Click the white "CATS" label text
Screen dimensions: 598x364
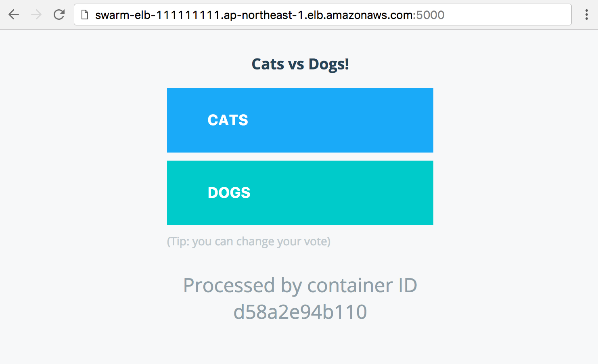click(228, 120)
